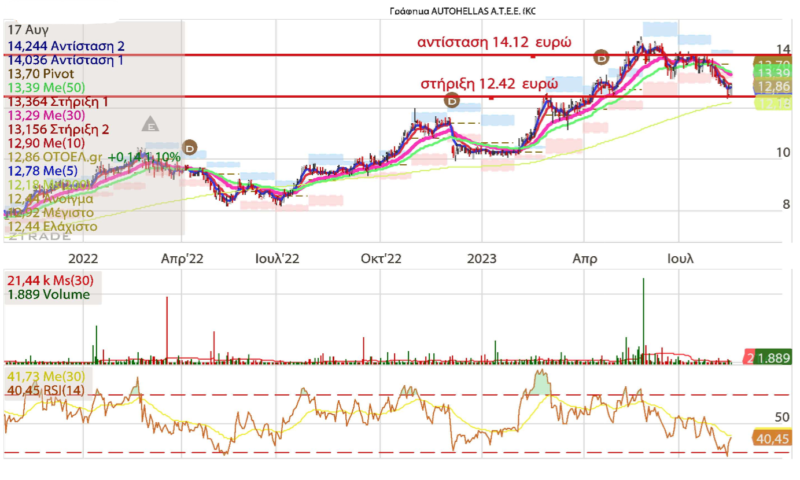
Task: Click the 2023 label on time axis
Action: tap(482, 258)
